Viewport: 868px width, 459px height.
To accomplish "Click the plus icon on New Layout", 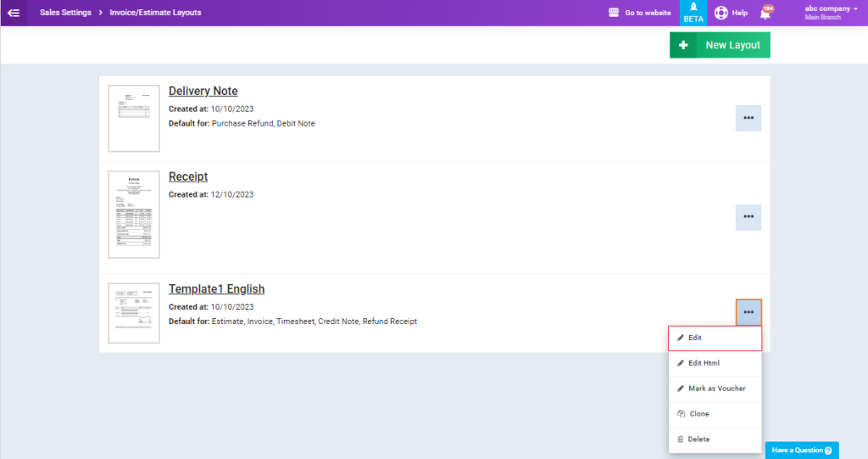I will (683, 45).
